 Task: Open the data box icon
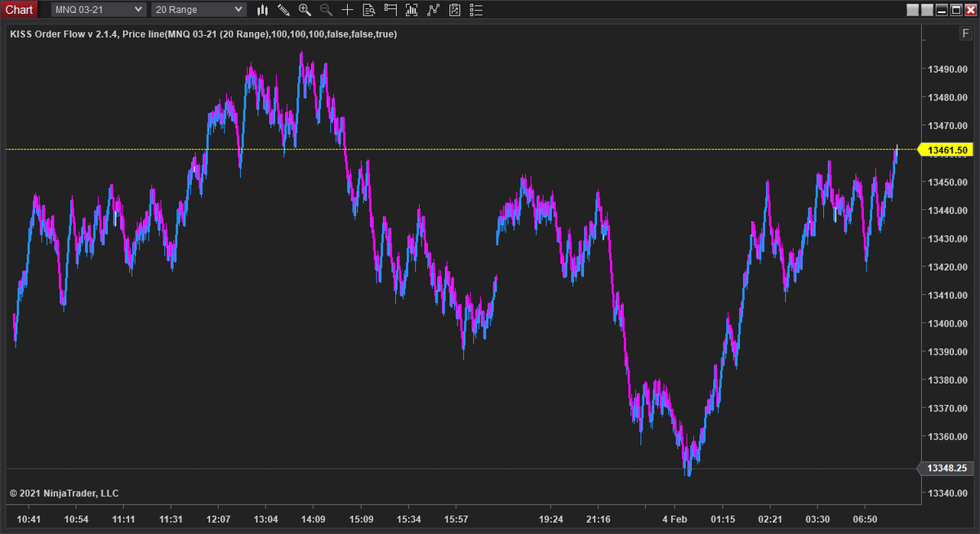tap(368, 10)
